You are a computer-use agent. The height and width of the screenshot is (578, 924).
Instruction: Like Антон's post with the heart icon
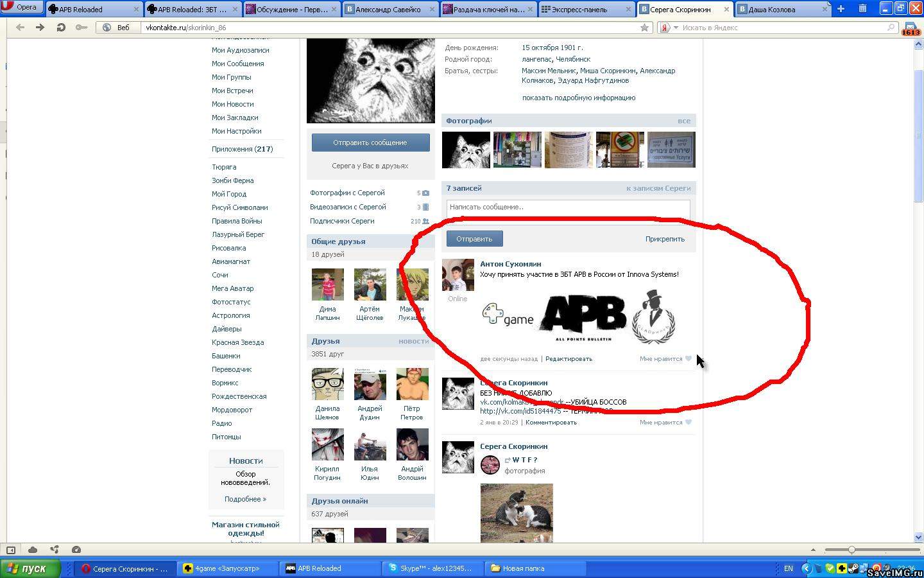pyautogui.click(x=689, y=359)
